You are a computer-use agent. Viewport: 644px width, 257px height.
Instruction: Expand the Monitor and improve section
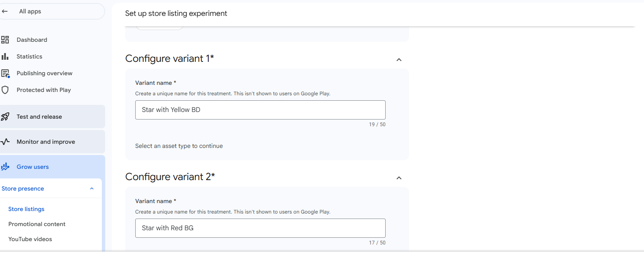(53, 142)
